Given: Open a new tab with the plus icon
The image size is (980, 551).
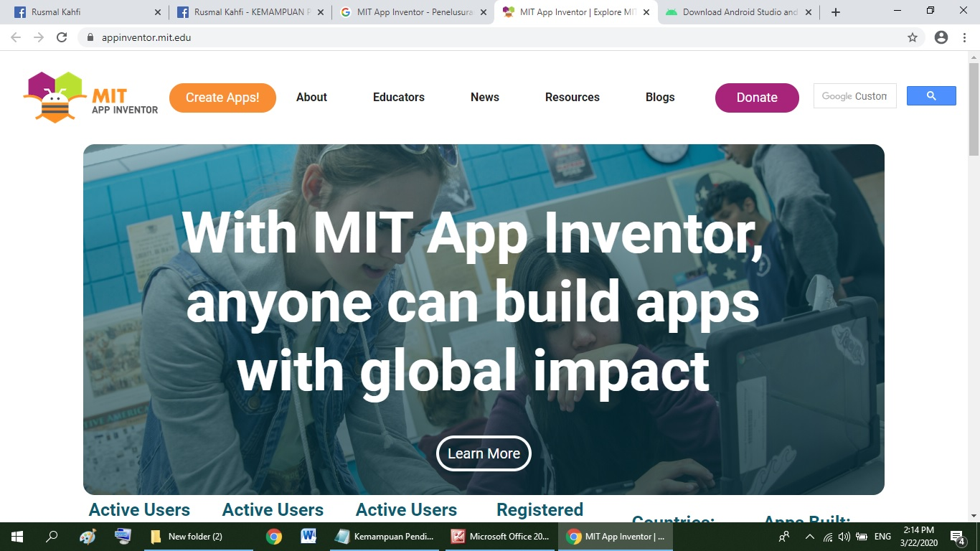Looking at the screenshot, I should [x=835, y=12].
